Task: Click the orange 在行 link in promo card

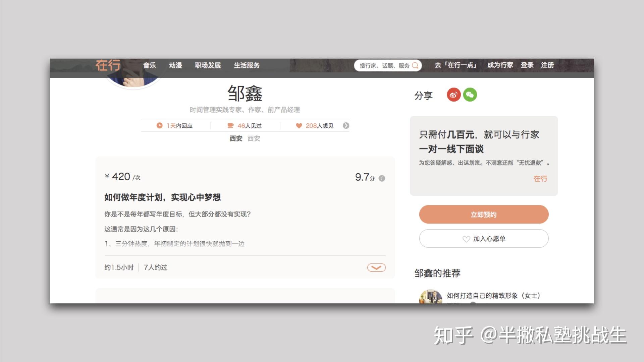Action: (x=540, y=179)
